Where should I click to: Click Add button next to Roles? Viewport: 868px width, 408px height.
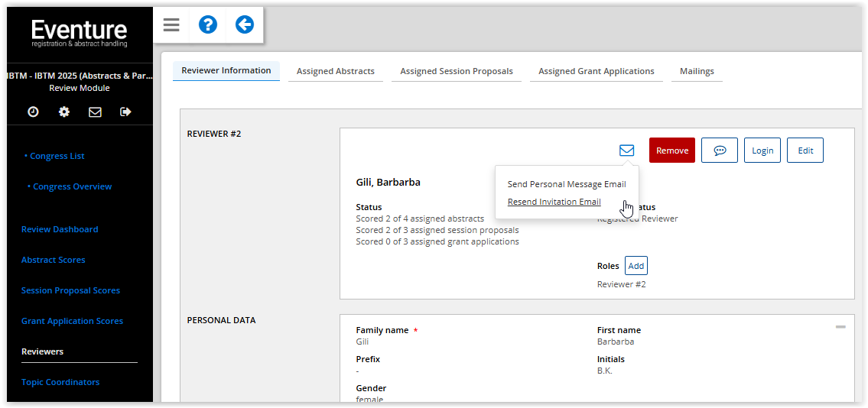636,266
